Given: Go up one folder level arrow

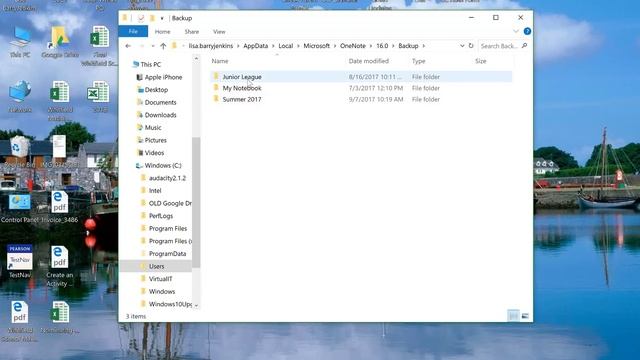Looking at the screenshot, I should pyautogui.click(x=163, y=46).
